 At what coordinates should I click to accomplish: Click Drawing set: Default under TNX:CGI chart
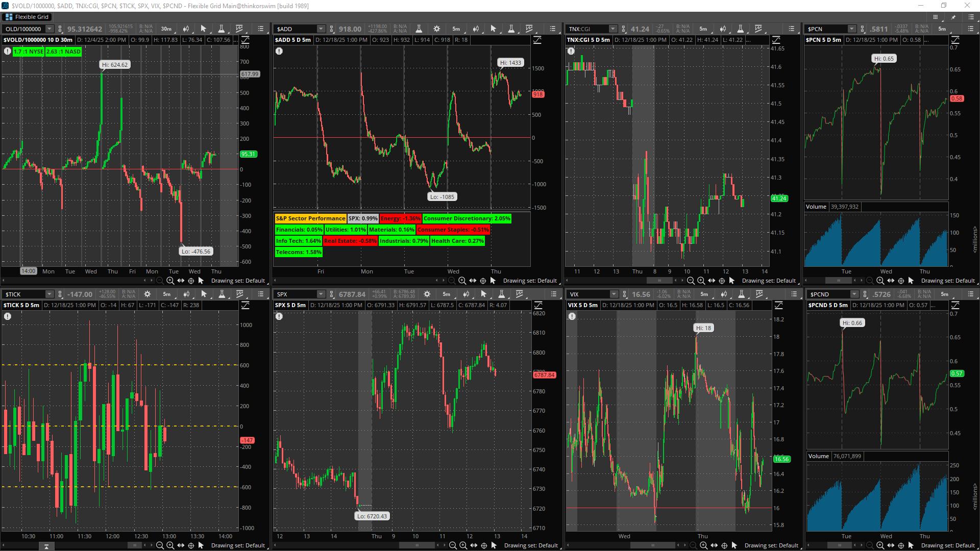coord(768,281)
